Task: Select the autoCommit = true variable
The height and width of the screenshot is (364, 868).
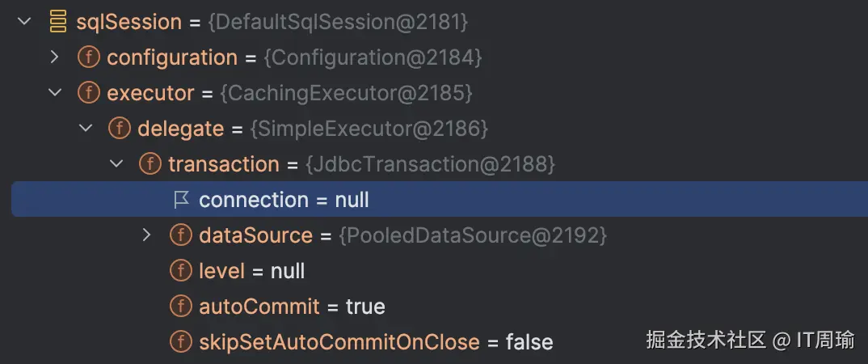Action: [x=292, y=307]
